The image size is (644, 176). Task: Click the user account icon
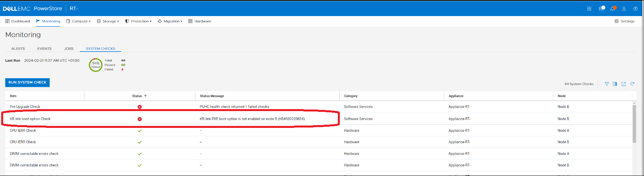(x=624, y=9)
